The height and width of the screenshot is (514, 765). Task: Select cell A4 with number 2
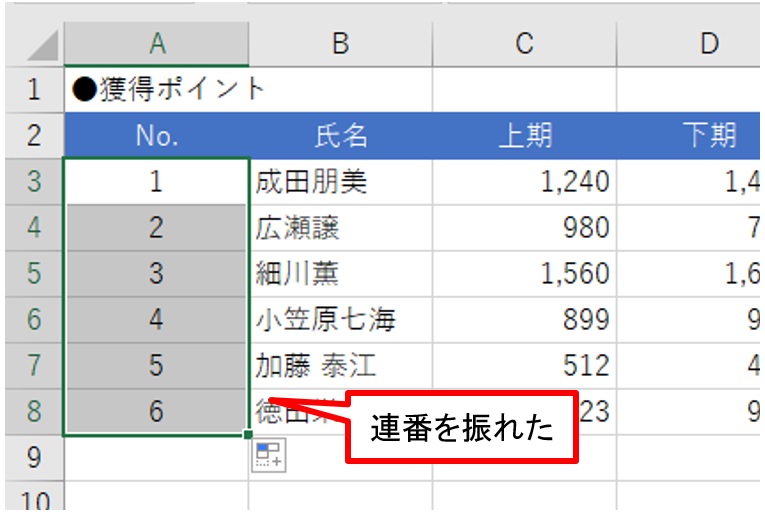156,228
